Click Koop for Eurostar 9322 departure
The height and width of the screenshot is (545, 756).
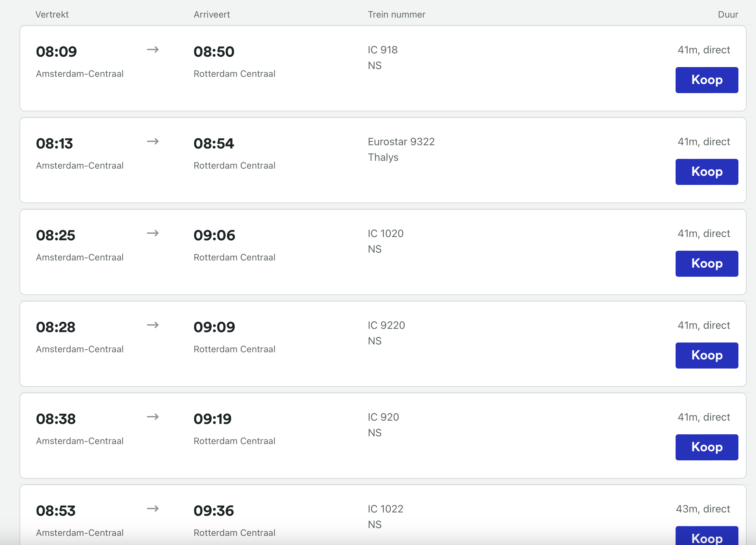(x=706, y=172)
